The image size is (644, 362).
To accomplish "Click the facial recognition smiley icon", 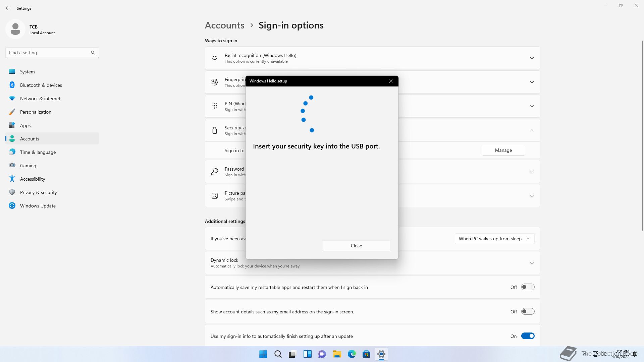I will 215,58.
